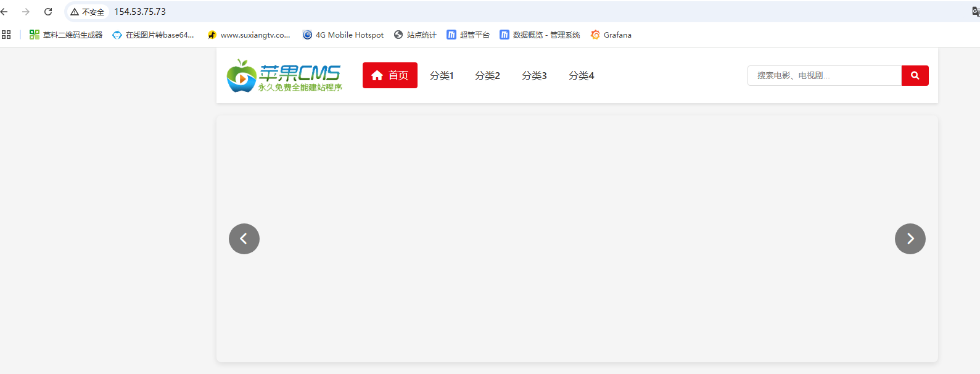Open the Grafana bookmark
Viewport: 980px width, 374px height.
611,35
